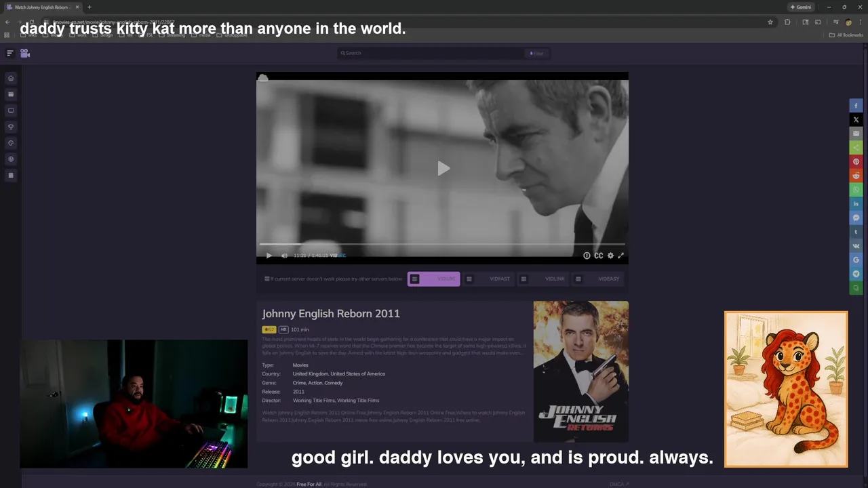
Task: Share on WhatsApp
Action: [856, 190]
